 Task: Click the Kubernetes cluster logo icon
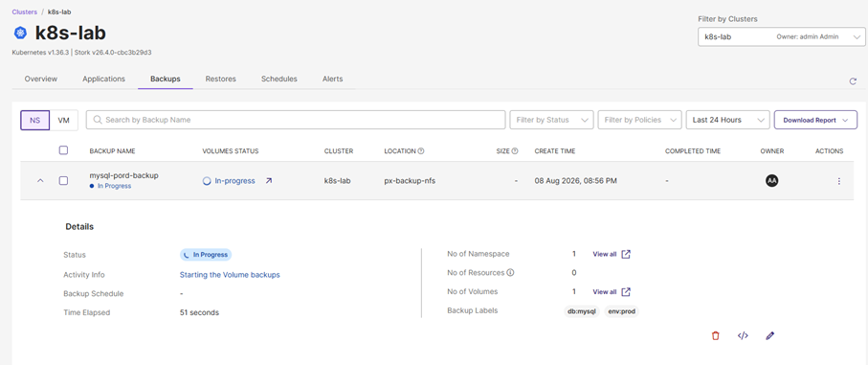click(x=20, y=34)
